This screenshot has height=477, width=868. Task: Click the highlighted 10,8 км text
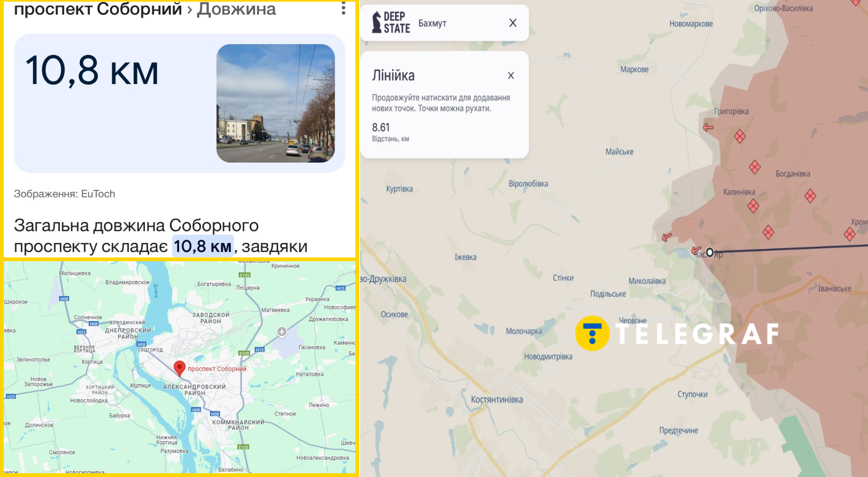(202, 246)
